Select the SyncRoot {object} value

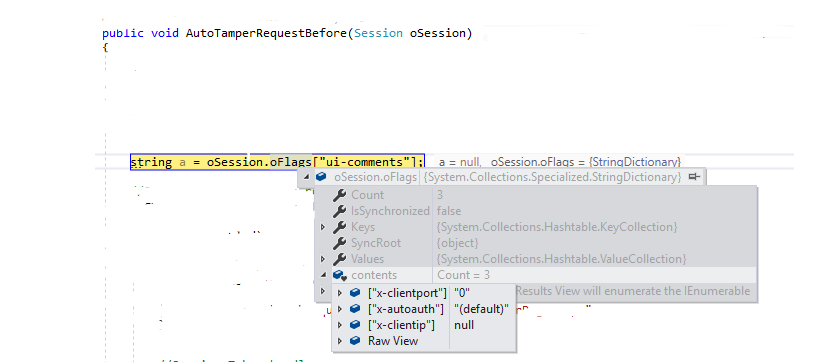point(457,243)
